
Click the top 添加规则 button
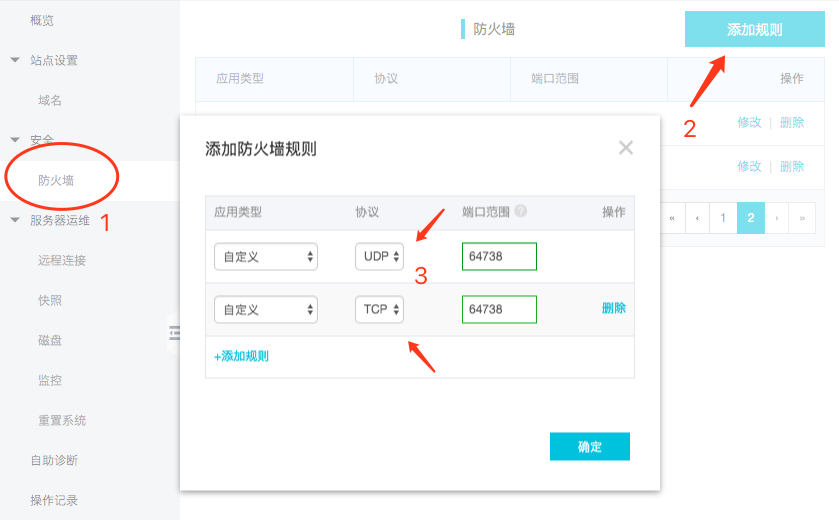tap(754, 29)
